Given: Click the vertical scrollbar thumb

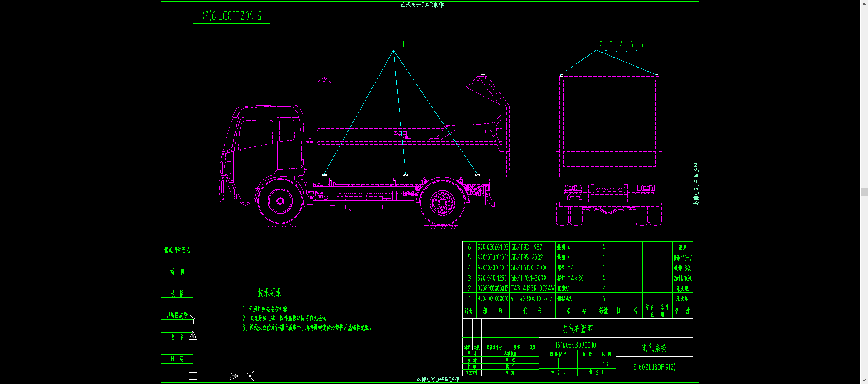Looking at the screenshot, I should pos(864,192).
